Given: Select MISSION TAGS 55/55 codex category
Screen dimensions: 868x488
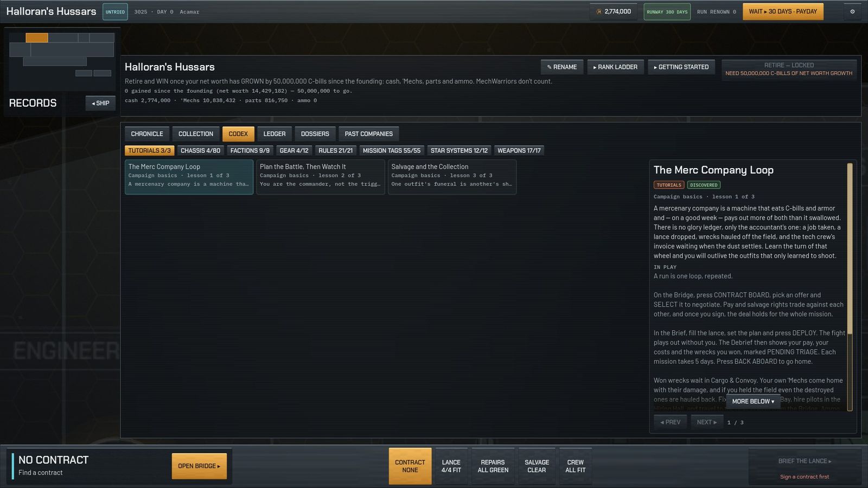Looking at the screenshot, I should coord(392,151).
